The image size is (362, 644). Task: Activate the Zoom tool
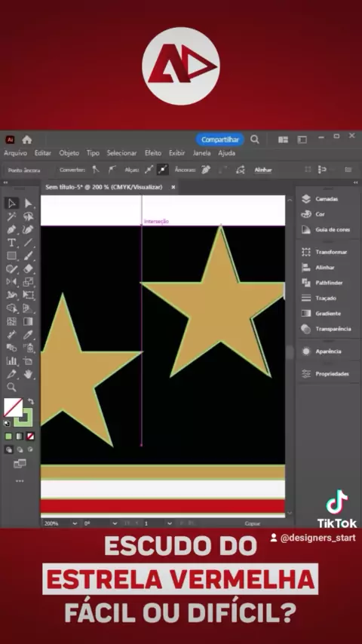point(11,387)
